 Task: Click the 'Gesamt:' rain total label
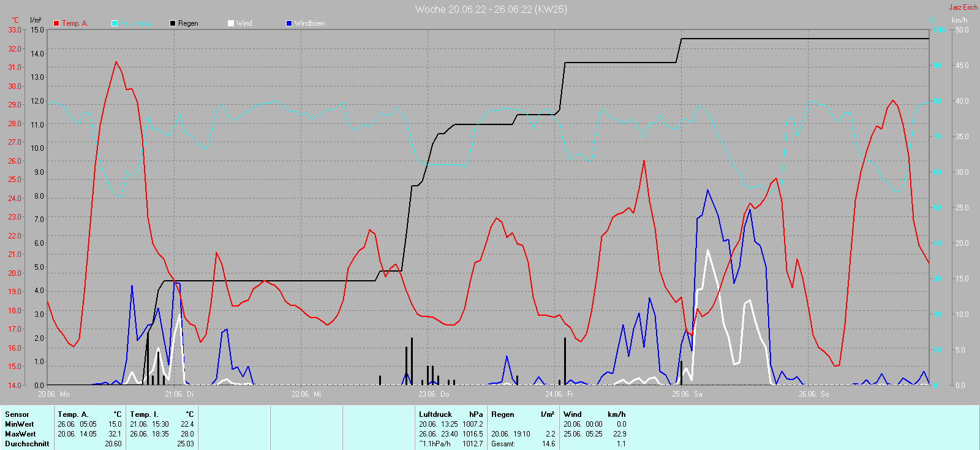click(503, 444)
